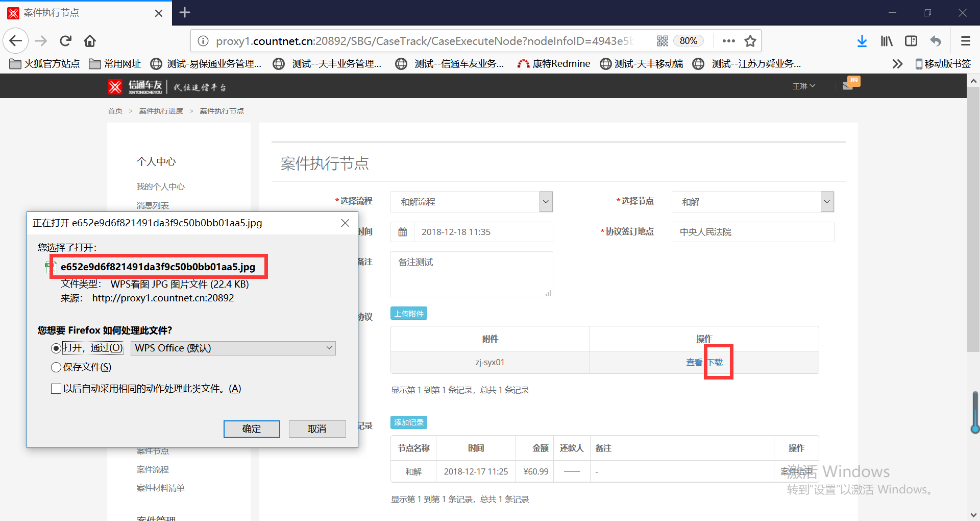Close the 案件执行节点 browser tab

159,13
